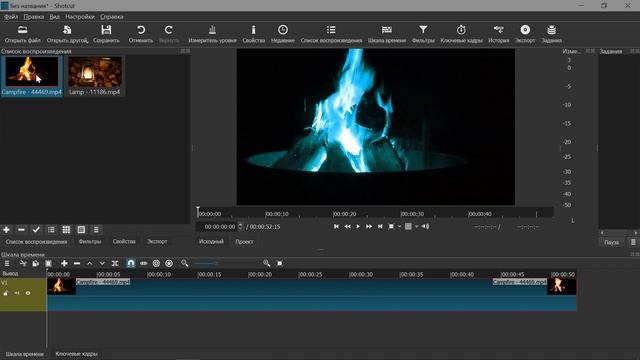The image size is (640, 360).
Task: Switch to the lower Фильтры tab
Action: (x=90, y=242)
